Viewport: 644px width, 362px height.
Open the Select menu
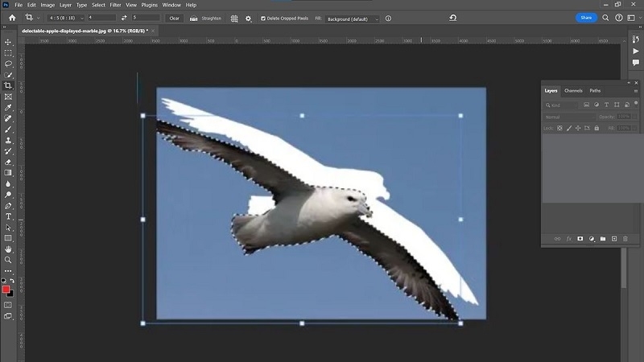(x=98, y=5)
